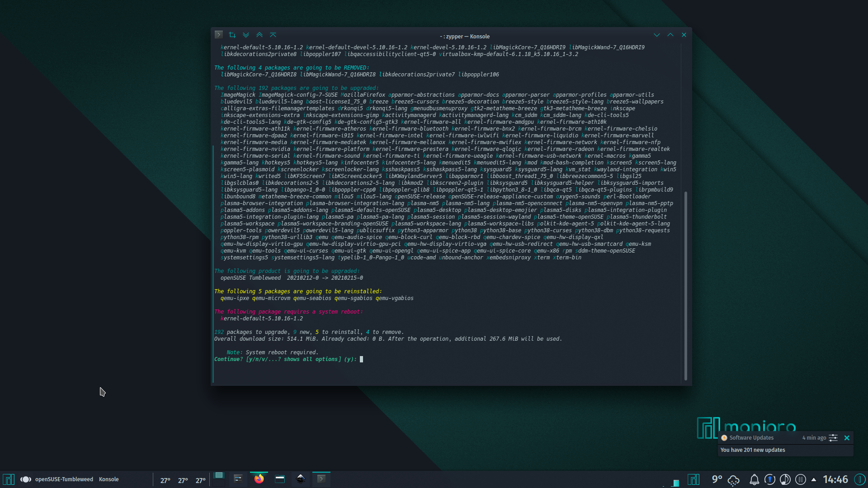Image resolution: width=868 pixels, height=488 pixels.
Task: Click "You have 201 new updates" notification
Action: click(753, 450)
